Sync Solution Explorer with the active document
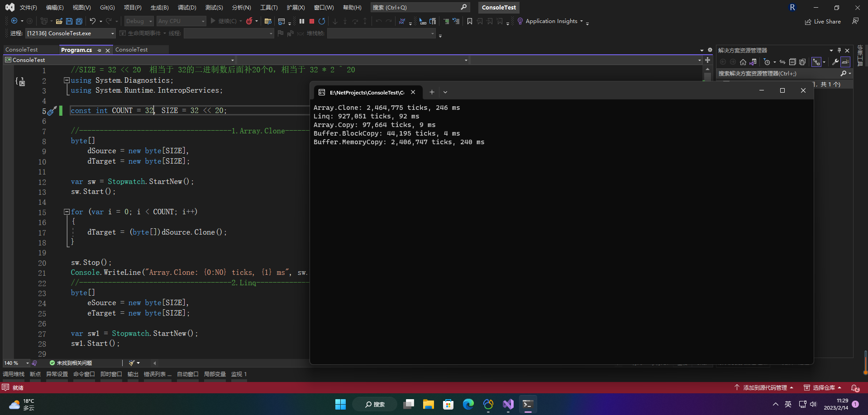Image resolution: width=868 pixels, height=415 pixels. [782, 62]
